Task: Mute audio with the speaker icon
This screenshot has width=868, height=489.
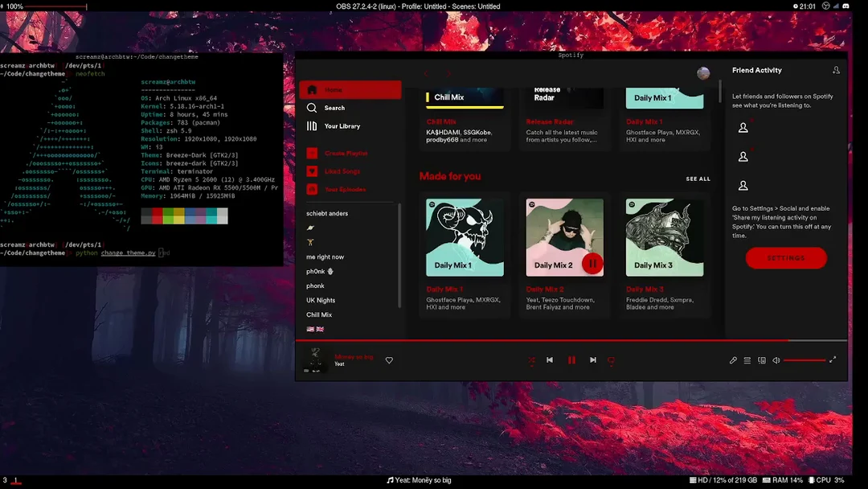Action: [x=775, y=360]
